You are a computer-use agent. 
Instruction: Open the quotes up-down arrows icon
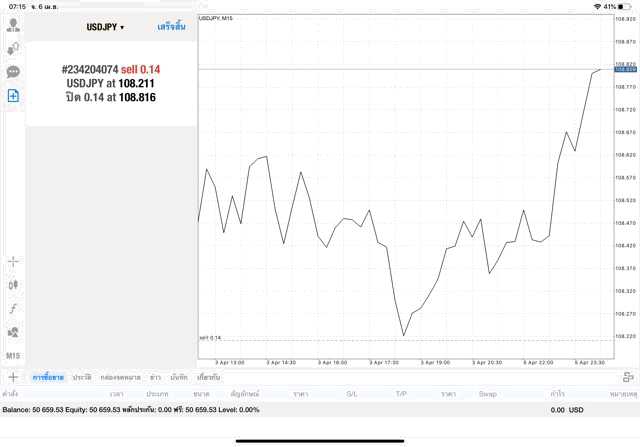tap(13, 48)
